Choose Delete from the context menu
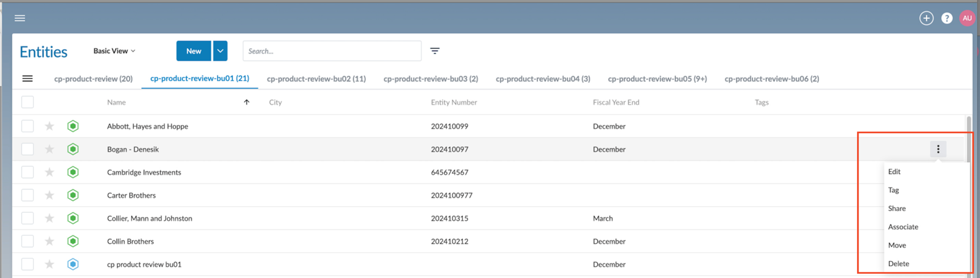This screenshot has width=980, height=278. pyautogui.click(x=898, y=264)
